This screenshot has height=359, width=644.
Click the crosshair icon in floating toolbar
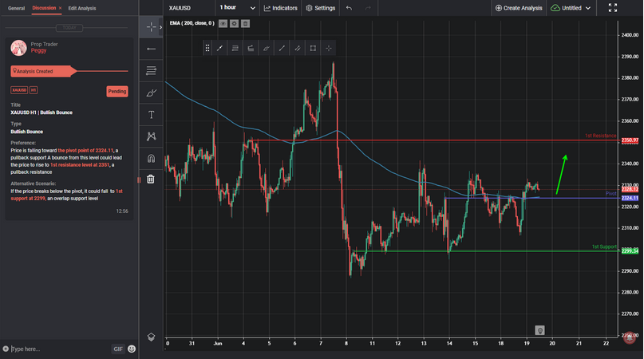point(329,48)
